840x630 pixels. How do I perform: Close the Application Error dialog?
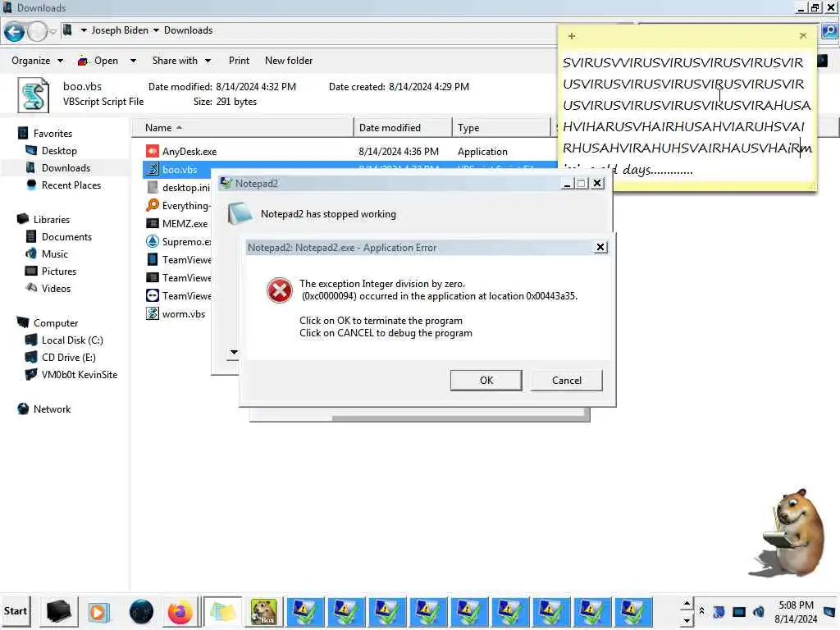[600, 247]
